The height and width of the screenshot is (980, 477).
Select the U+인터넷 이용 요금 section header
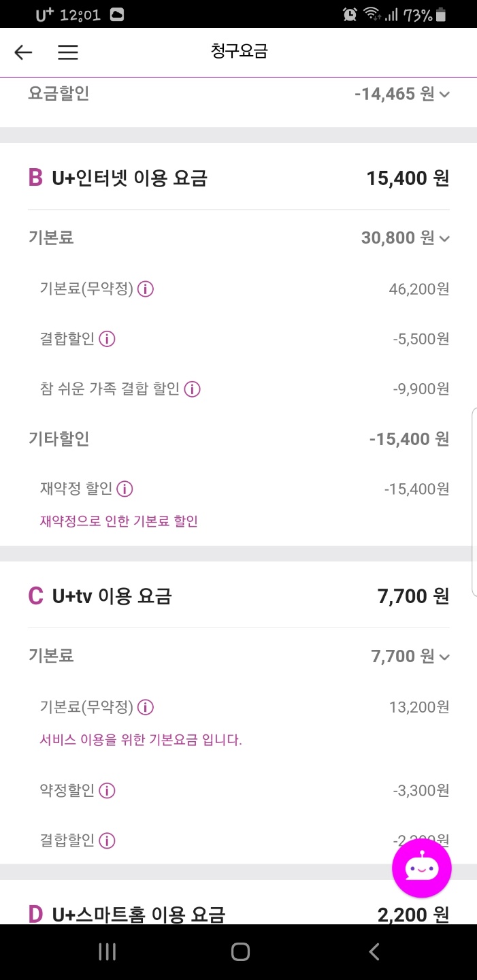[129, 178]
